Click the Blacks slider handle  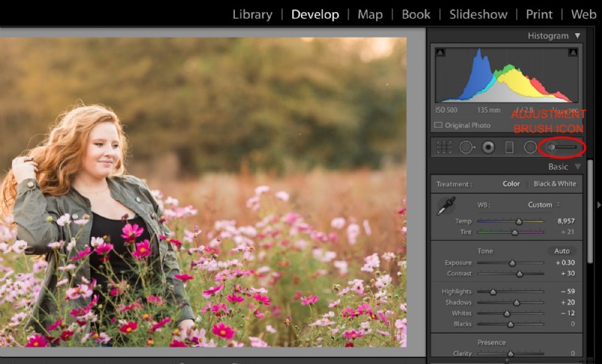[510, 324]
